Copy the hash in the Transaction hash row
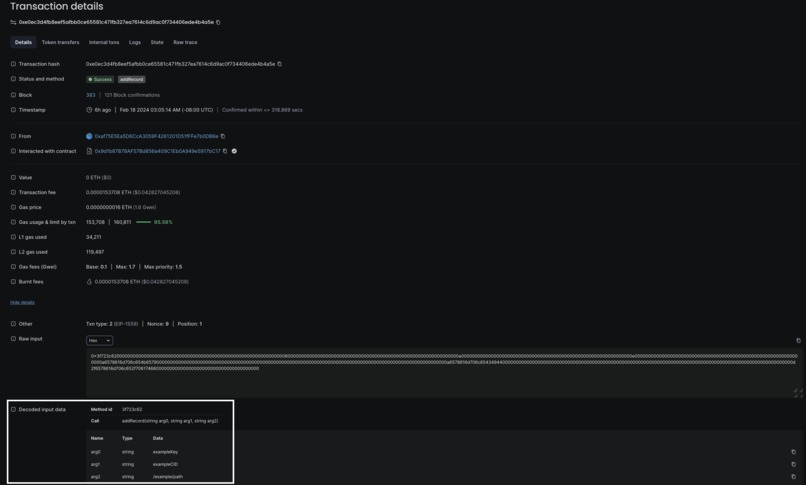This screenshot has width=806, height=485. (280, 64)
